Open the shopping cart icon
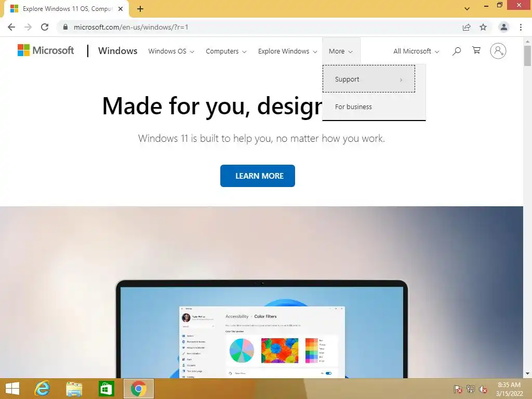The width and height of the screenshot is (532, 399). tap(476, 50)
